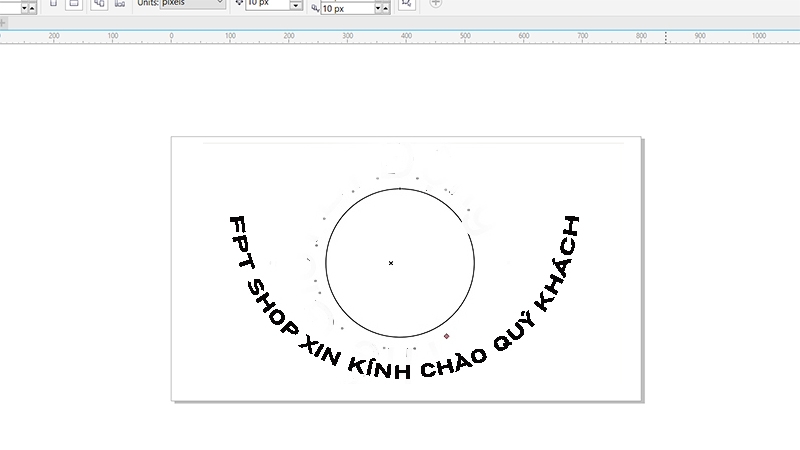The height and width of the screenshot is (450, 800).
Task: Click the curved text word KHÁCH
Action: click(x=558, y=264)
